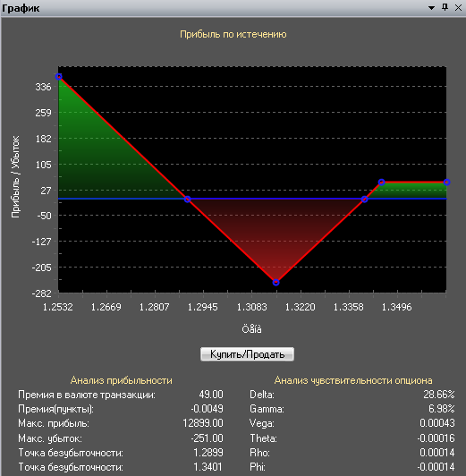The image size is (466, 476).
Task: Click the chart marker where profit flattens
Action: pos(382,183)
